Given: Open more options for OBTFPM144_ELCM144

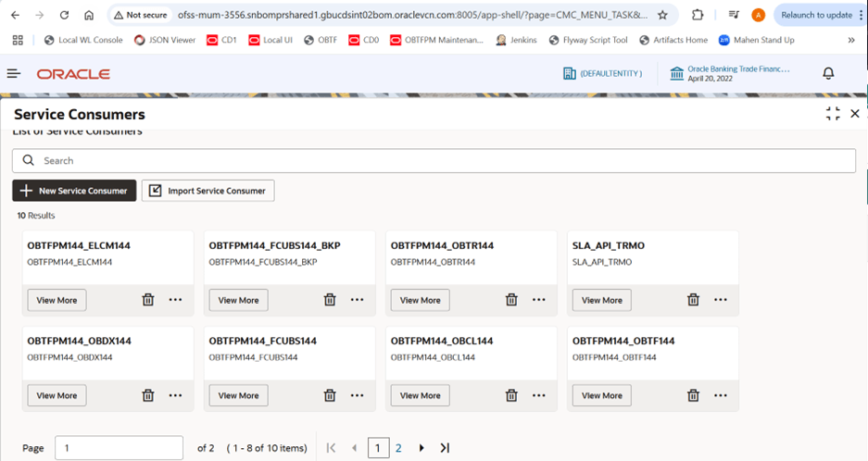Looking at the screenshot, I should point(175,300).
